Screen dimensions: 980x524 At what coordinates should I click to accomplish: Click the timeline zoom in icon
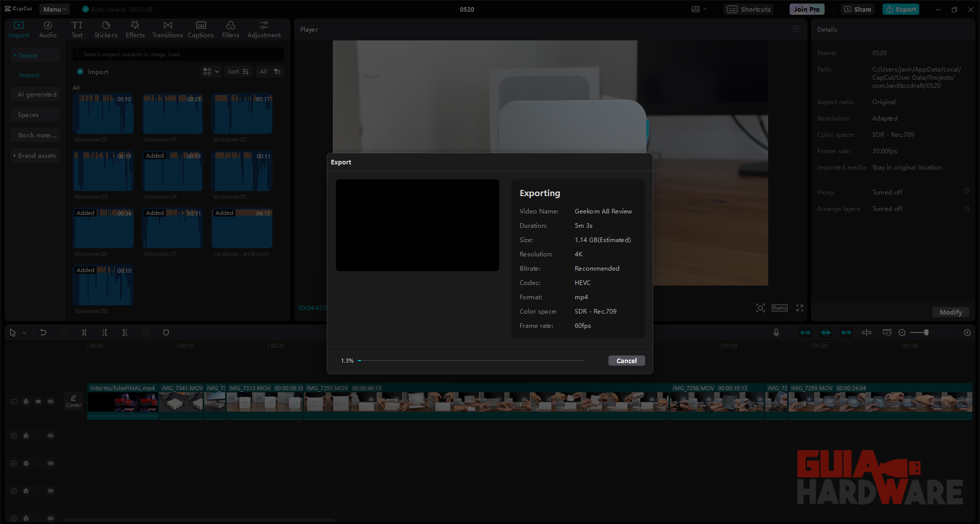(x=967, y=332)
